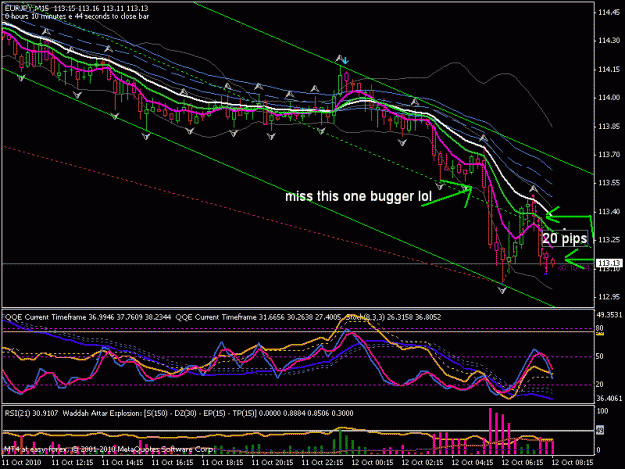Select the 114.15 price axis label
This screenshot has height=469, width=625.
[609, 69]
